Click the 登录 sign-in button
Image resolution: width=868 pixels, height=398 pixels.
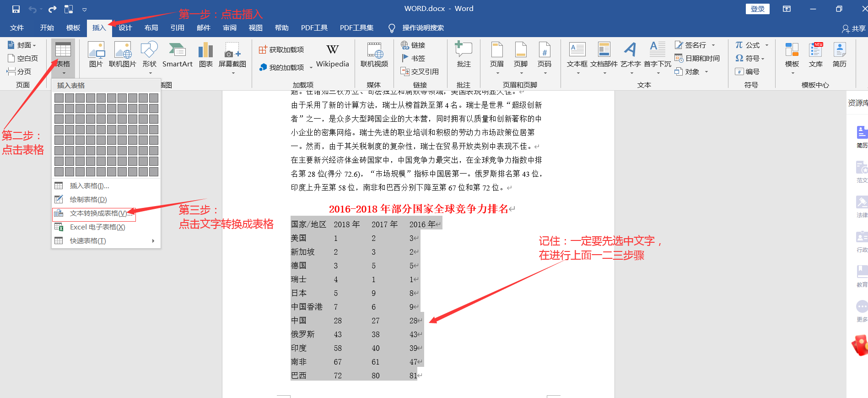click(x=758, y=9)
